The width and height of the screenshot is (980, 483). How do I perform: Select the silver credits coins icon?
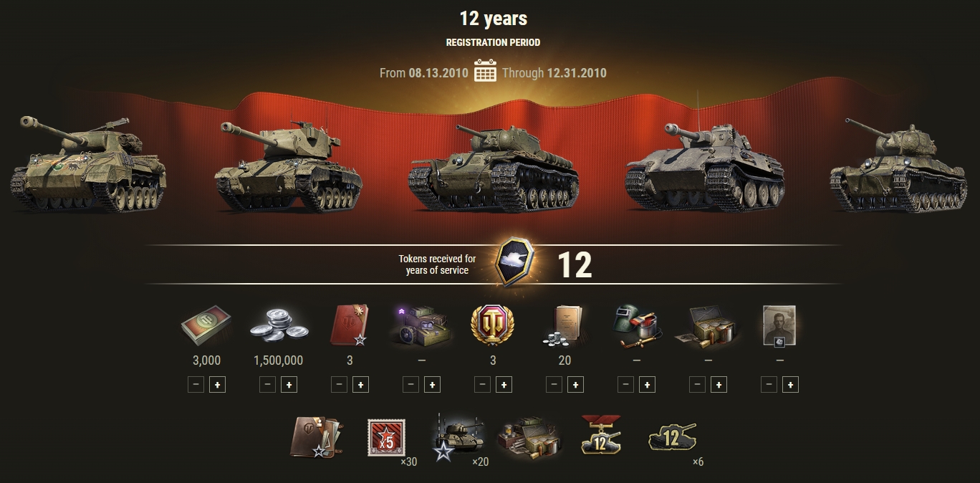[x=278, y=327]
